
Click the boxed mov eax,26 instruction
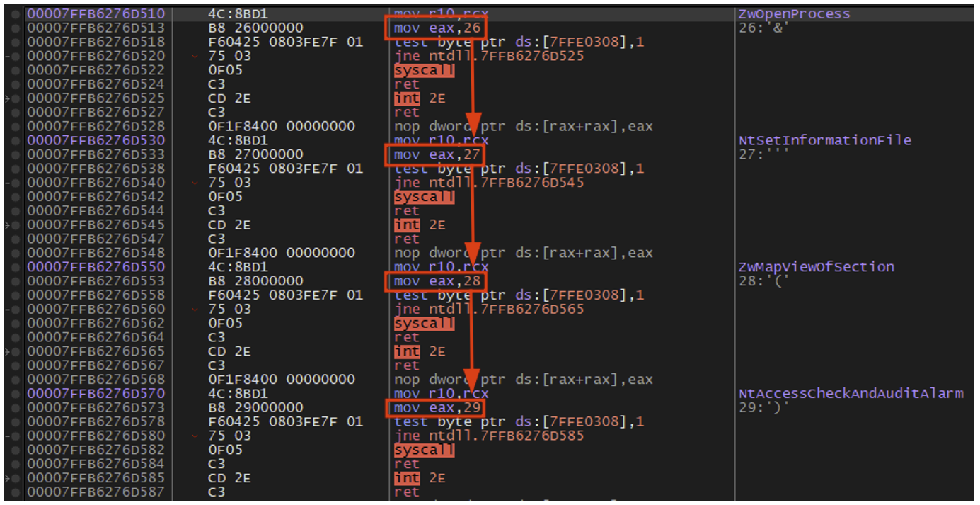pyautogui.click(x=434, y=28)
